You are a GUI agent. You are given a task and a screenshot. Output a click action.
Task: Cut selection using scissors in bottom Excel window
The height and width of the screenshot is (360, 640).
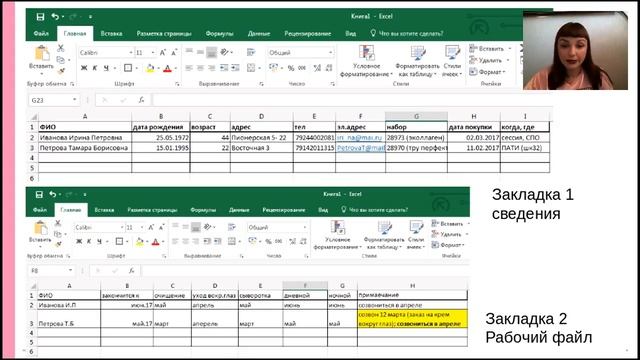coord(58,223)
